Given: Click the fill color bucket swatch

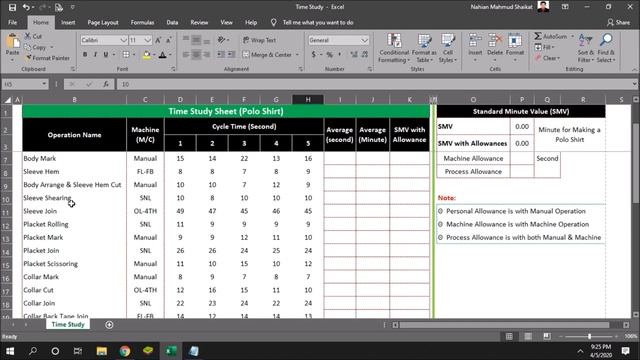Looking at the screenshot, I should (146, 54).
